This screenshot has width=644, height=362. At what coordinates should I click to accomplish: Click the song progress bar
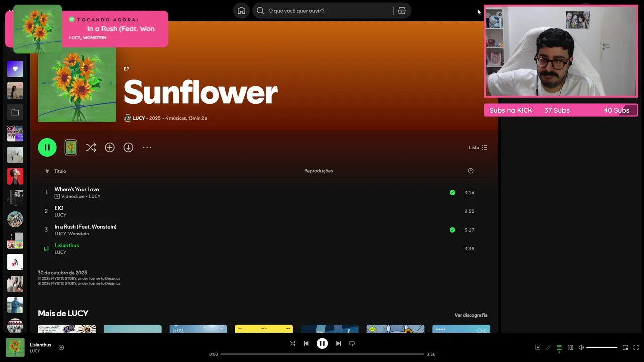pos(322,354)
